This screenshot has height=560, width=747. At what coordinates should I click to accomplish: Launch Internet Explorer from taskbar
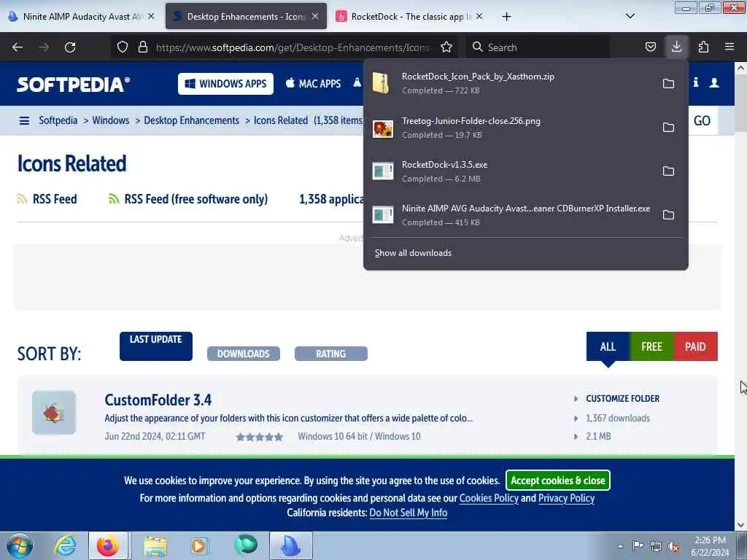(64, 545)
